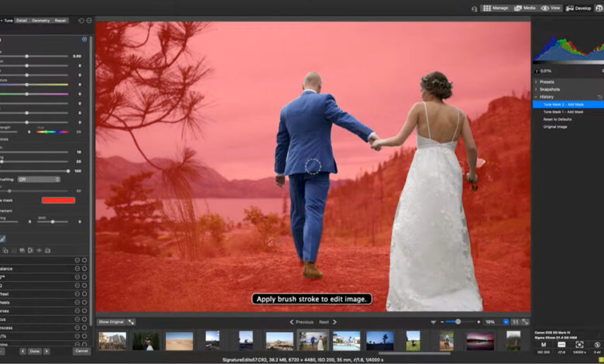Open the Brushing dropdown set to Off
The width and height of the screenshot is (604, 364).
pos(39,180)
